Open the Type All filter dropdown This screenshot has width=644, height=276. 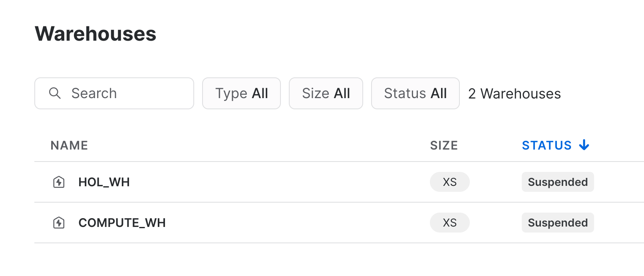point(241,93)
